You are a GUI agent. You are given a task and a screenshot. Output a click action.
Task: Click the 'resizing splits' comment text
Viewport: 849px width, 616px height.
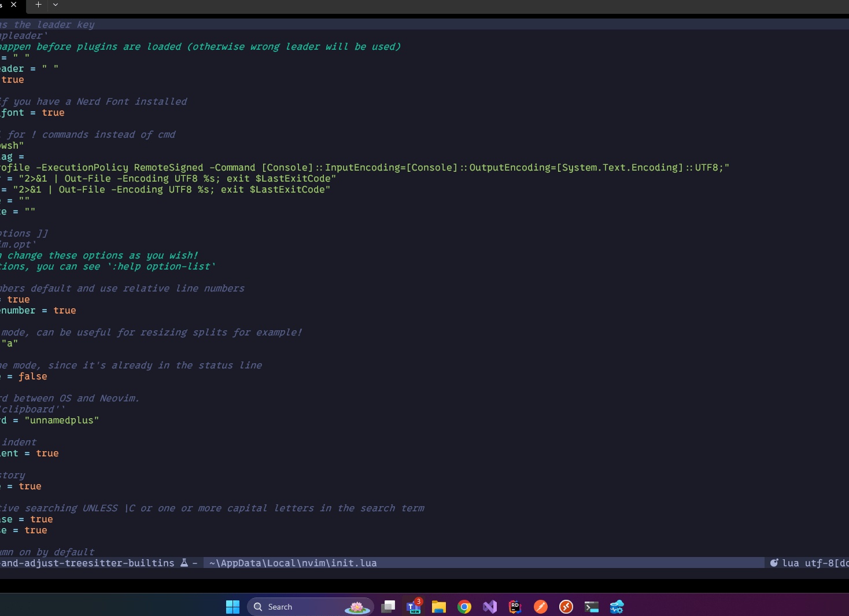[183, 333]
